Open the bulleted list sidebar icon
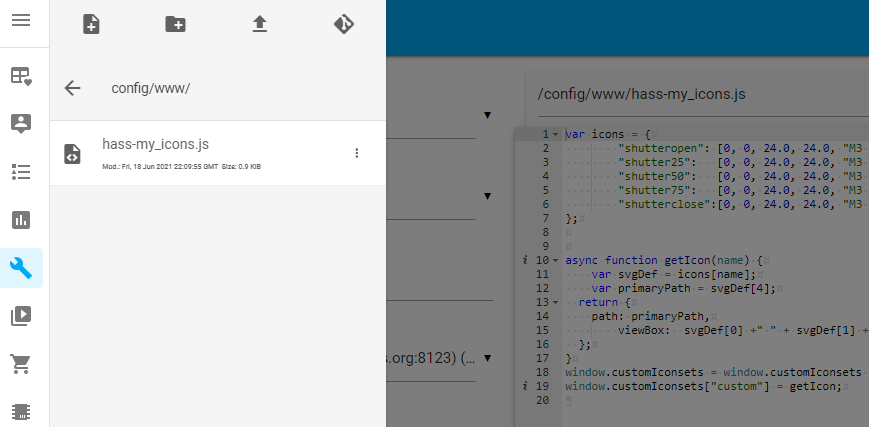Screen dimensions: 869x427 [x=21, y=171]
